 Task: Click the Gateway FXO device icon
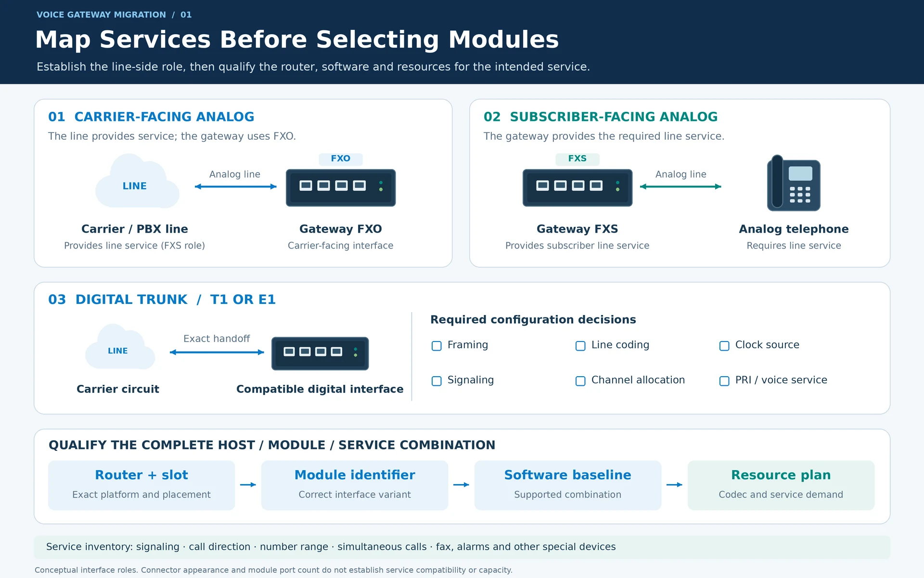click(341, 188)
